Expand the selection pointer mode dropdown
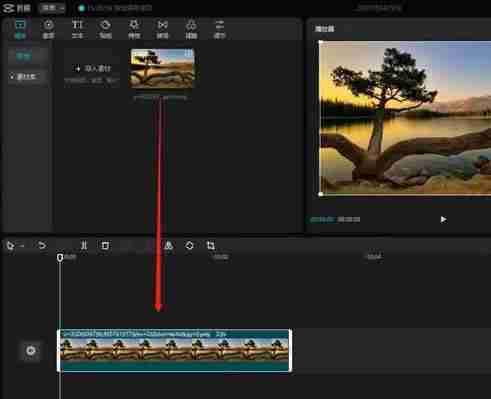The image size is (491, 399). pyautogui.click(x=22, y=246)
